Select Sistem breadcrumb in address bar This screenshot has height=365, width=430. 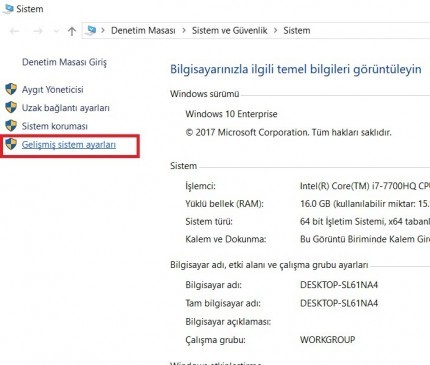(297, 31)
